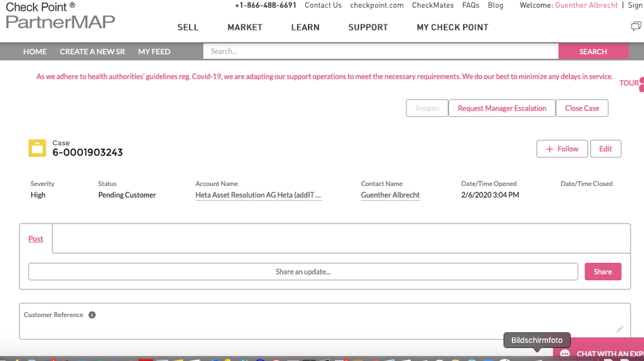644x361 pixels.
Task: Click date opened 2/6/2020 3:04 PM
Action: 490,195
